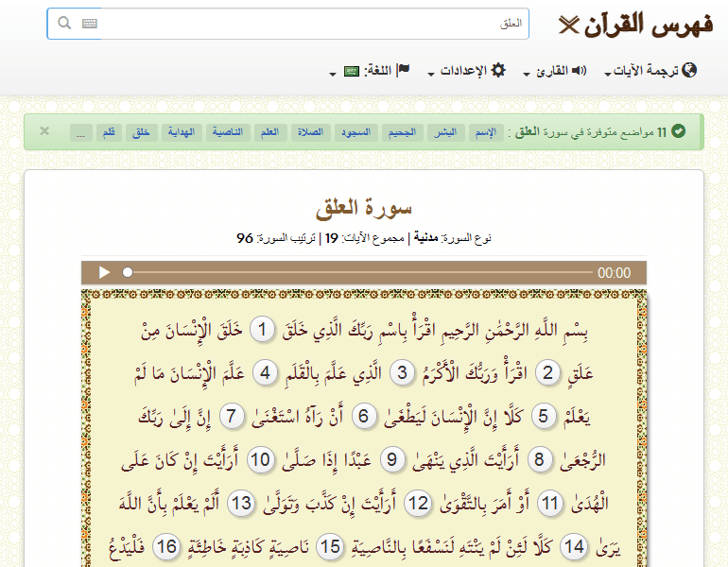Click the surah type value مدنية
This screenshot has height=567, width=728.
pyautogui.click(x=425, y=238)
